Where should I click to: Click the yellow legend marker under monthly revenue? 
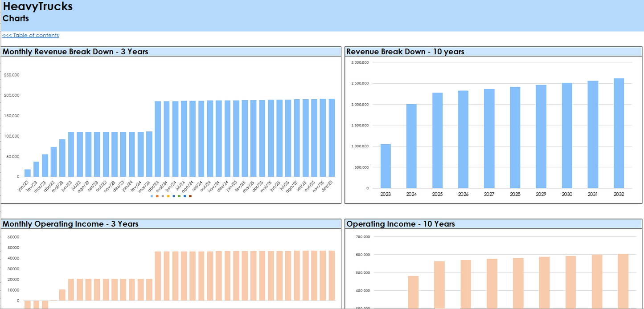(168, 196)
